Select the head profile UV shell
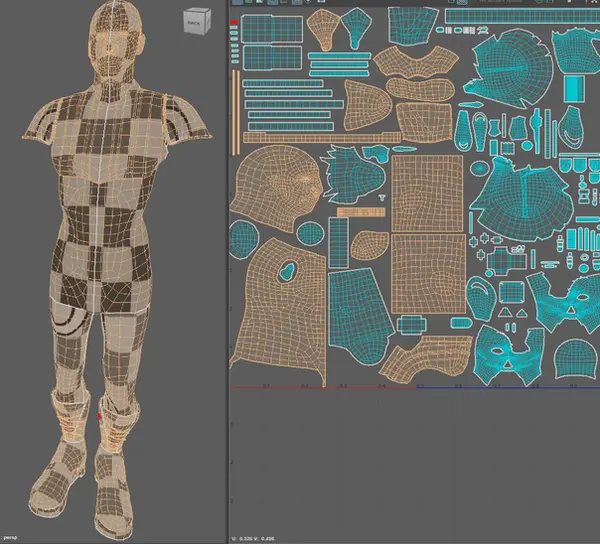Screen dimensions: 600x544 (x=277, y=188)
